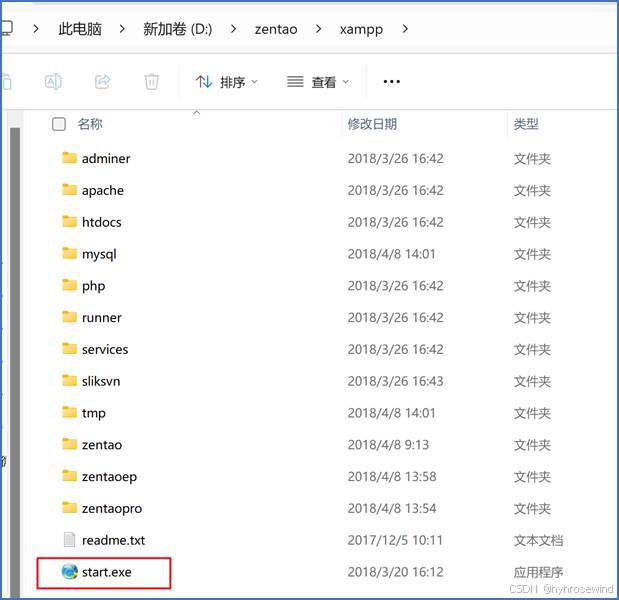This screenshot has width=619, height=600.
Task: Select the start.exe file name
Action: tap(107, 572)
